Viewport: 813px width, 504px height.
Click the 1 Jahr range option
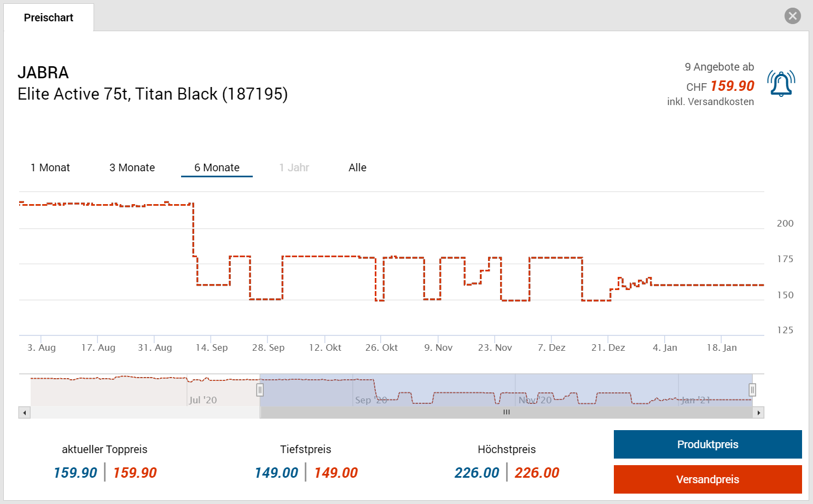click(294, 167)
